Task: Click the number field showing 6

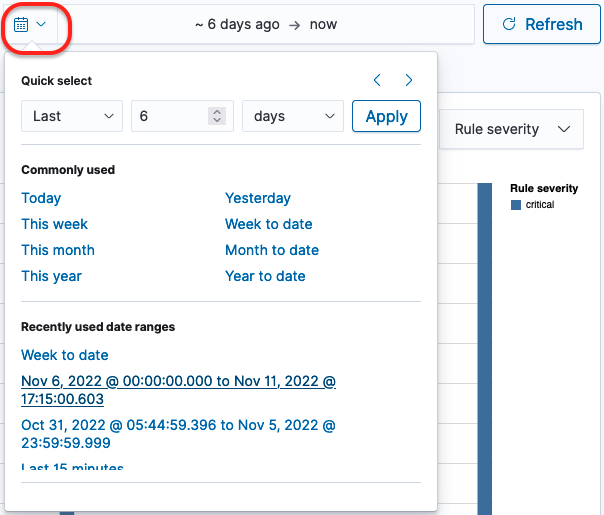Action: coord(182,116)
